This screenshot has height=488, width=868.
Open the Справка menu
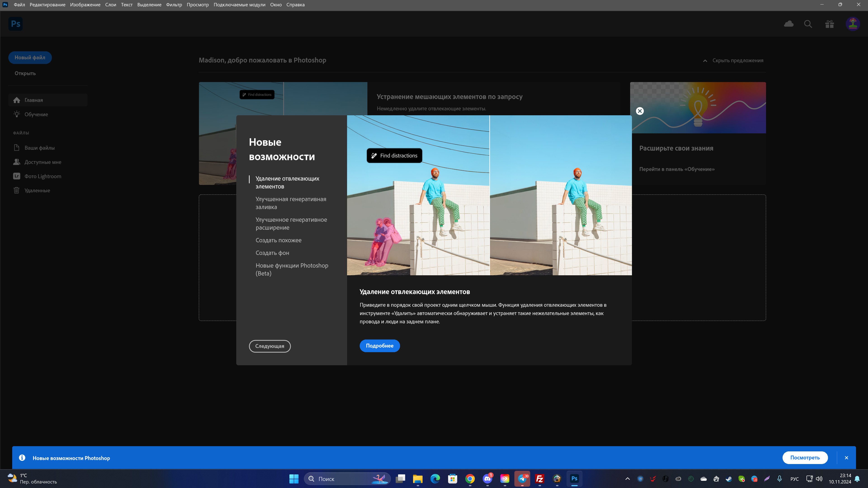point(296,5)
